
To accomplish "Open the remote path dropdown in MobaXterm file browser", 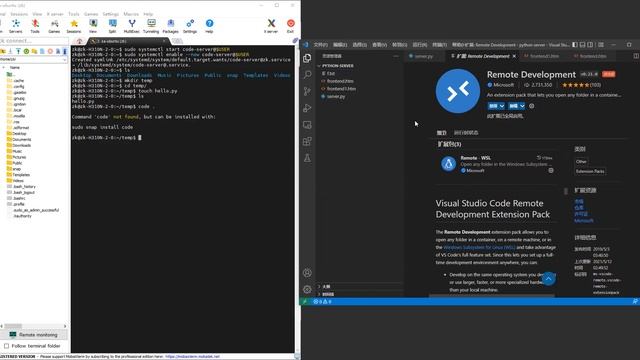I will [x=64, y=60].
